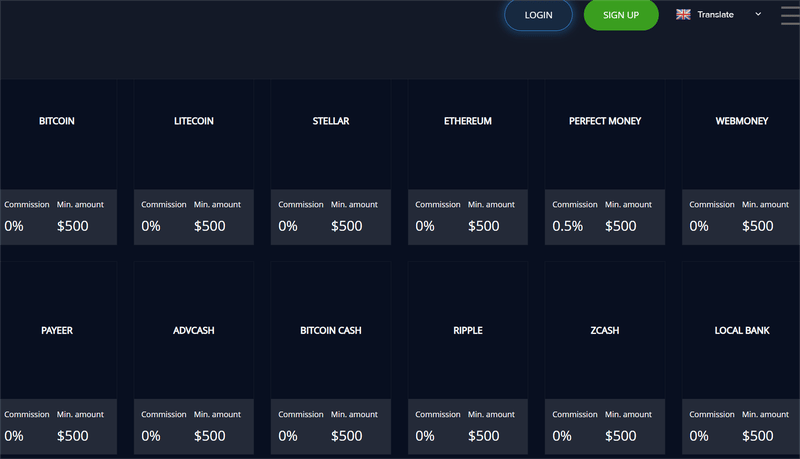The image size is (800, 459).
Task: Select the ADVCASH payment card
Action: [x=194, y=358]
